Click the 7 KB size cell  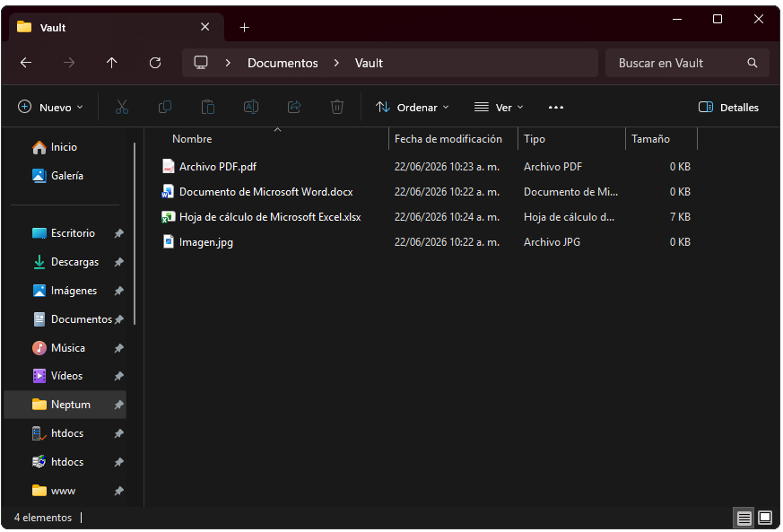click(x=680, y=217)
